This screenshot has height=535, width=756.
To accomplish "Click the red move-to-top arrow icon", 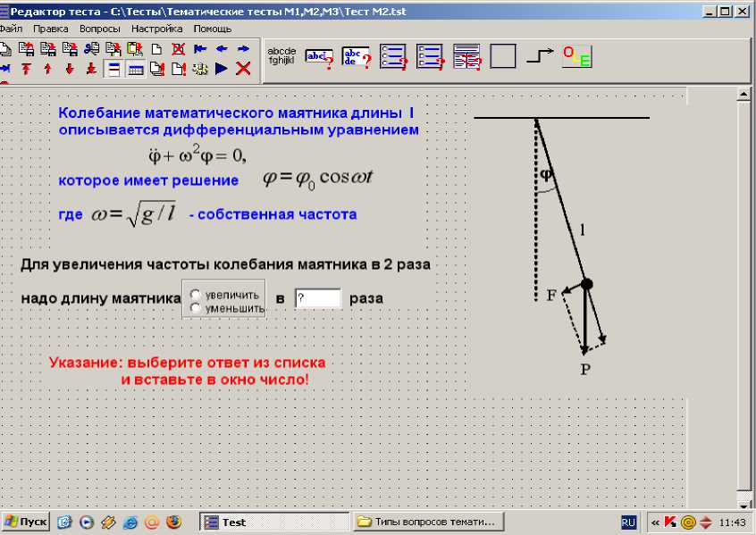I will pyautogui.click(x=26, y=69).
